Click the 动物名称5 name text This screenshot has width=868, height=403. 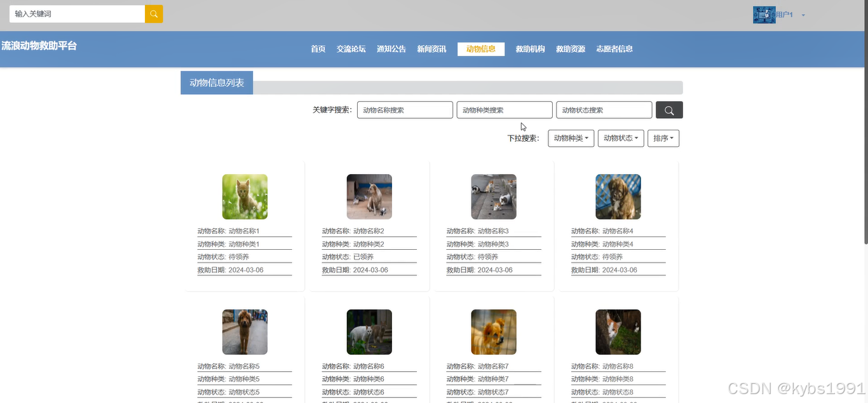coord(244,367)
